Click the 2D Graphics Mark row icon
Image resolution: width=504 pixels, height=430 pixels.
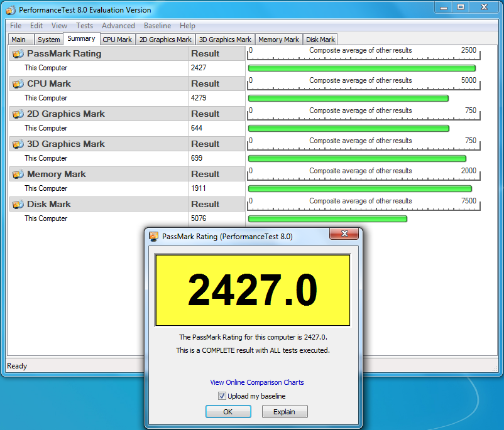pyautogui.click(x=18, y=114)
